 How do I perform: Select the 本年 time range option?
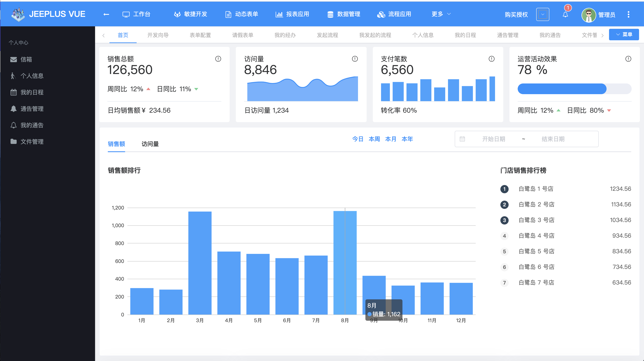point(407,139)
